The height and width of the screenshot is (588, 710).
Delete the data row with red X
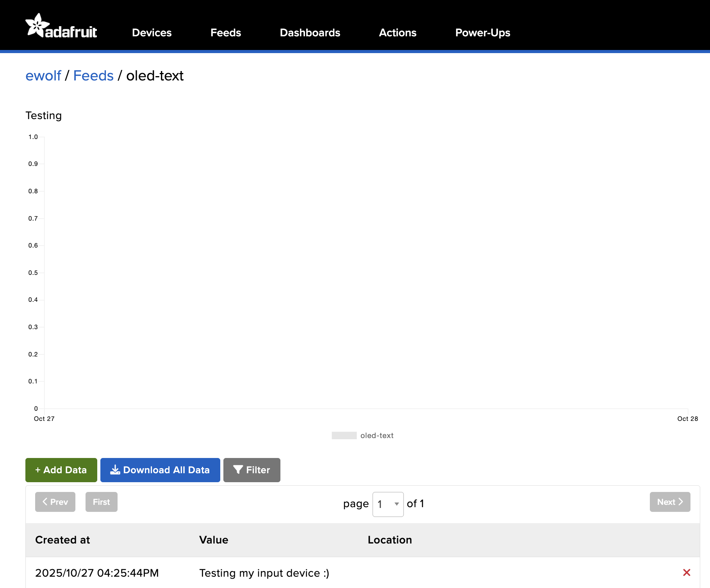coord(687,572)
